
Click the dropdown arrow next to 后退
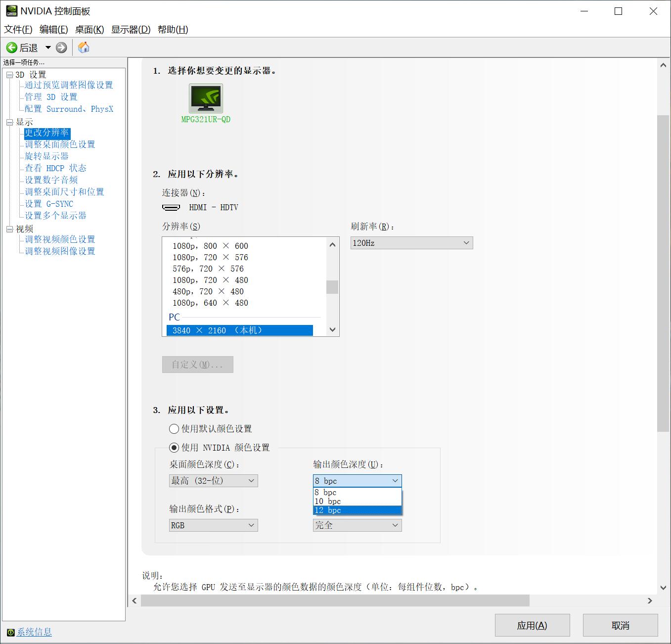(48, 47)
